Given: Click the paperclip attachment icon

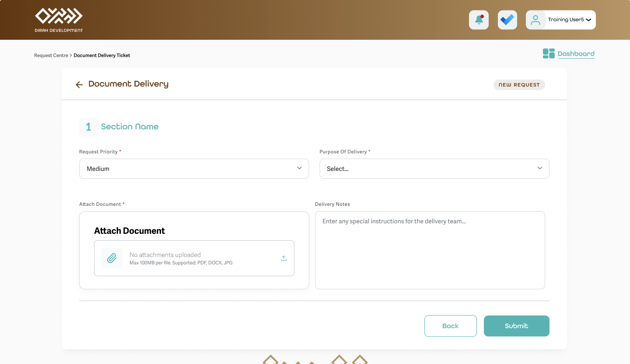Looking at the screenshot, I should pyautogui.click(x=112, y=258).
